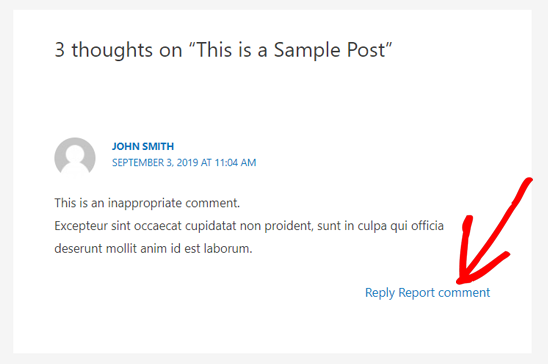The image size is (548, 364).
Task: Click the "3 thoughts on" comments heading
Action: coord(224,50)
